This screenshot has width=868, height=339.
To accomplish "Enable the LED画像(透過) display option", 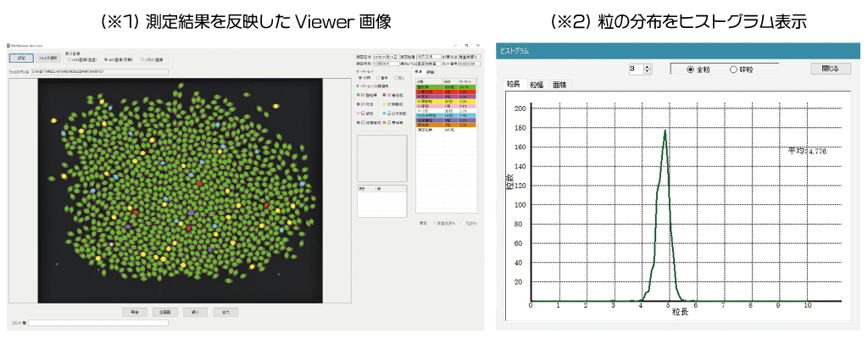I will (x=70, y=60).
